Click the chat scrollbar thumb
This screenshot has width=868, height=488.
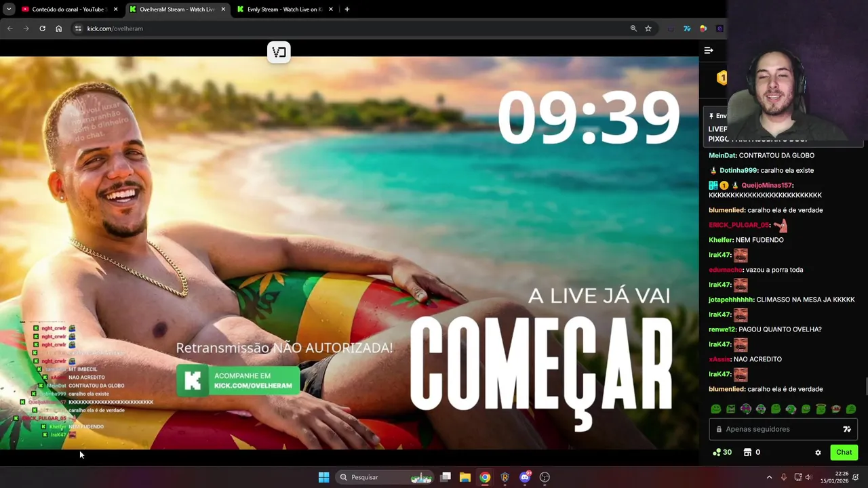click(x=865, y=386)
